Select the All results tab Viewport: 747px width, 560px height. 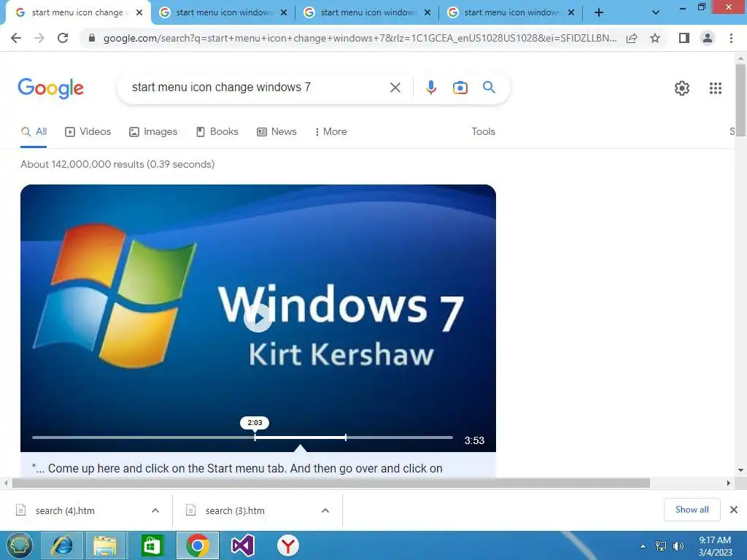coord(34,131)
